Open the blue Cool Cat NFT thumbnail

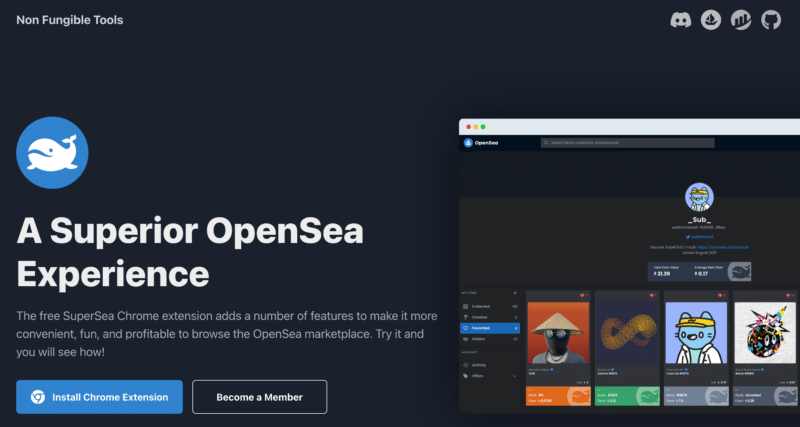coord(696,333)
